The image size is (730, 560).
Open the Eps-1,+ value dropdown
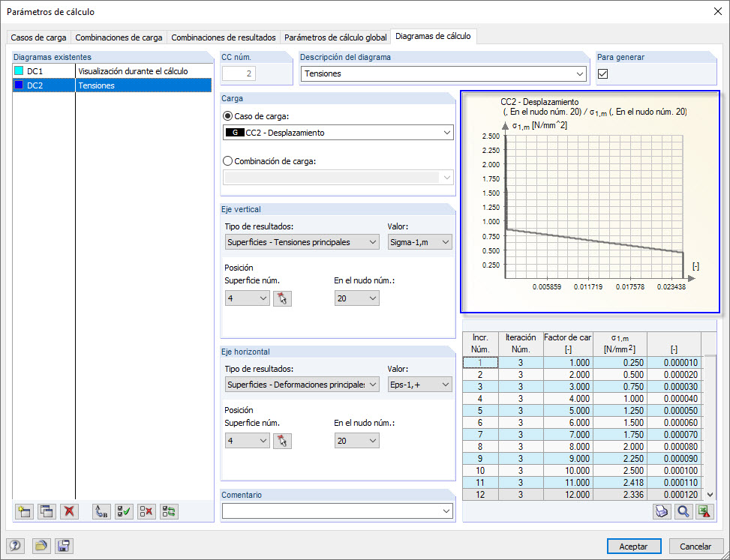419,384
